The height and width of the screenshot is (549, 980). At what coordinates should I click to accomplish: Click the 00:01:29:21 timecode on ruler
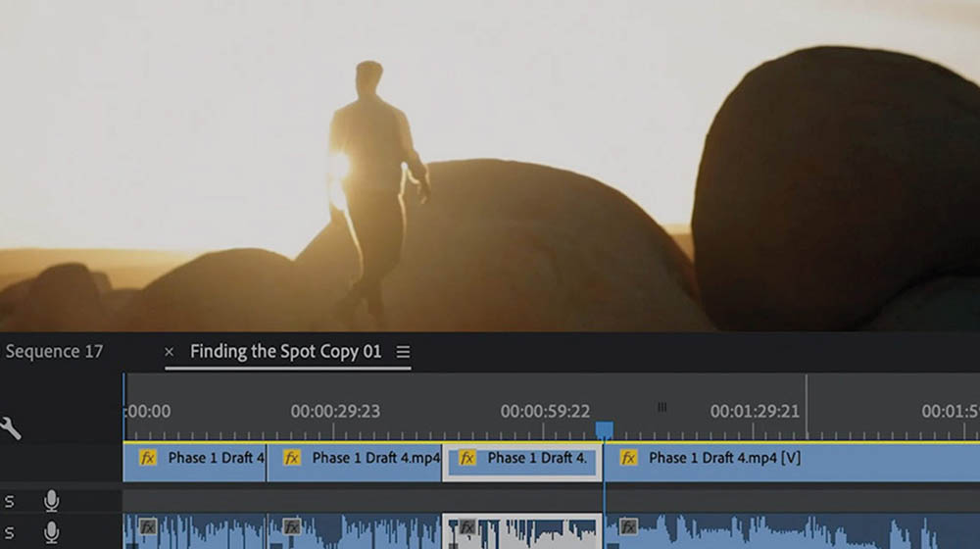[x=755, y=411]
